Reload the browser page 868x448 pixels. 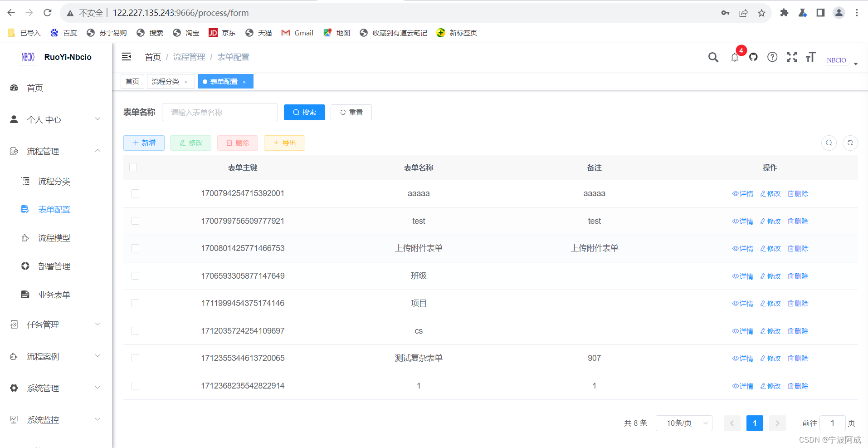[48, 13]
